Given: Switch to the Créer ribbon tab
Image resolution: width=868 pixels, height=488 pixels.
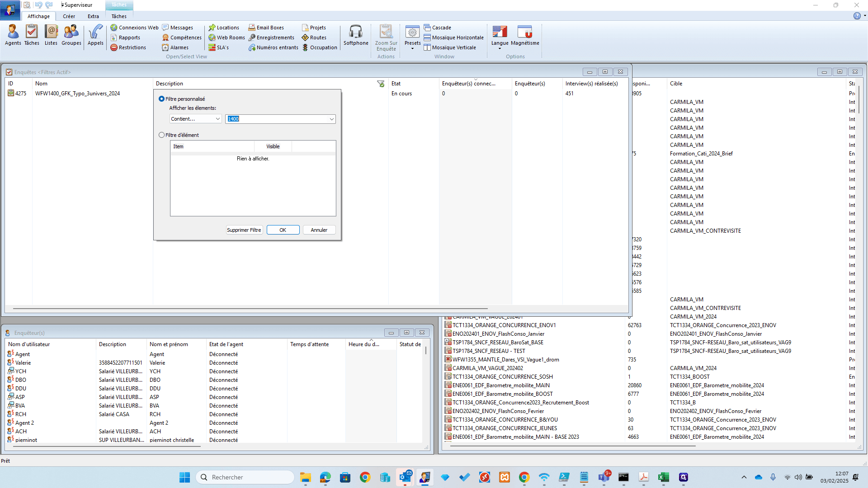Looking at the screenshot, I should [69, 16].
